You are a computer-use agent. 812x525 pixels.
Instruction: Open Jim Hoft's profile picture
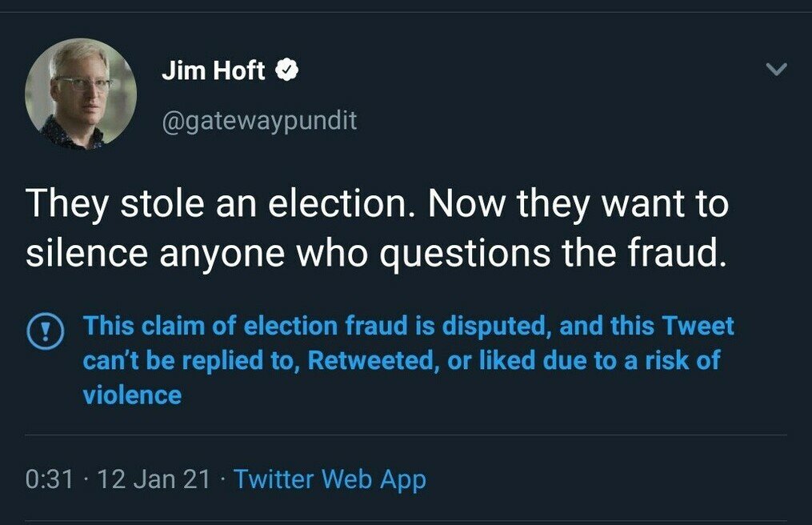pos(81,94)
